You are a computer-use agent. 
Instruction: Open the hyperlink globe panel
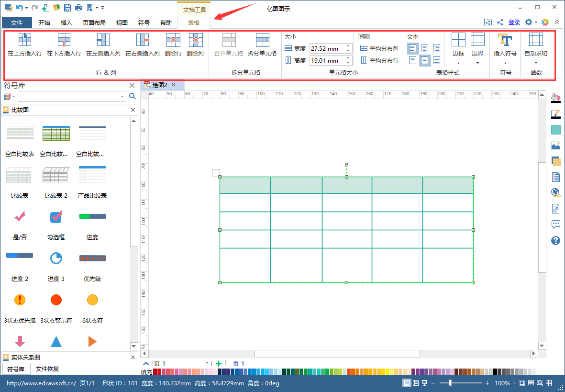(x=555, y=192)
